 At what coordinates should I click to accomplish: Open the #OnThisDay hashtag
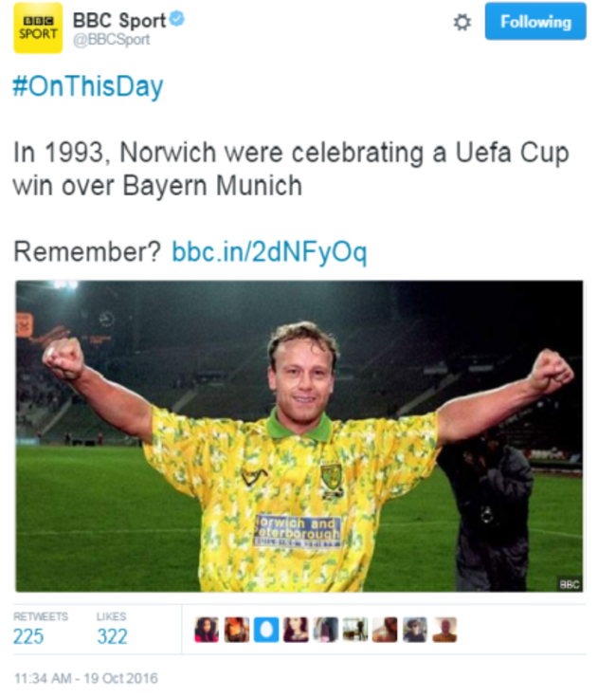(87, 87)
